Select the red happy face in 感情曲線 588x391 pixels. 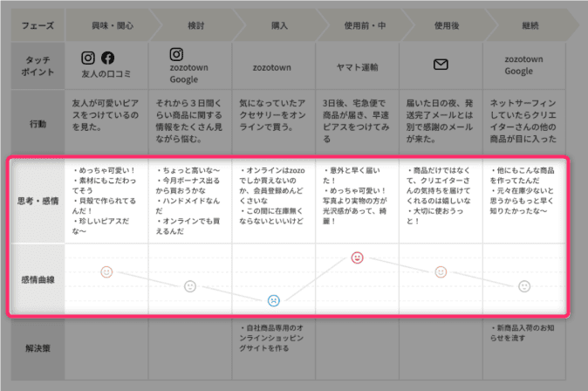357,257
